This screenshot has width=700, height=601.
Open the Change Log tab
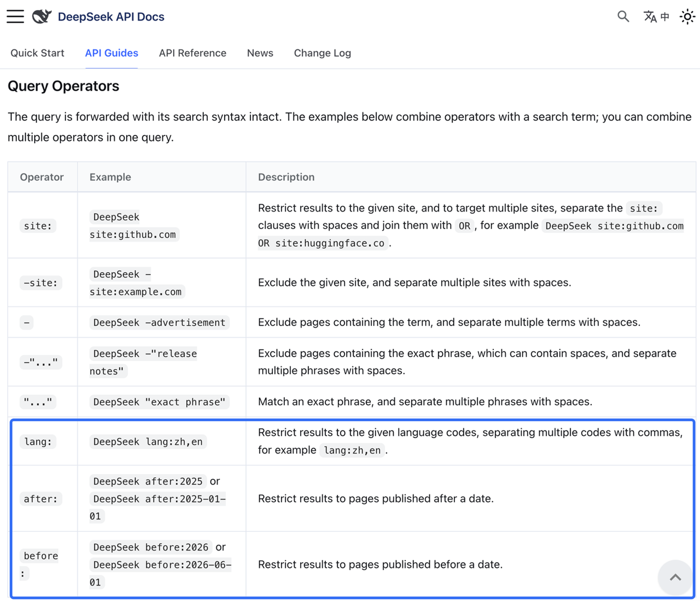tap(322, 53)
